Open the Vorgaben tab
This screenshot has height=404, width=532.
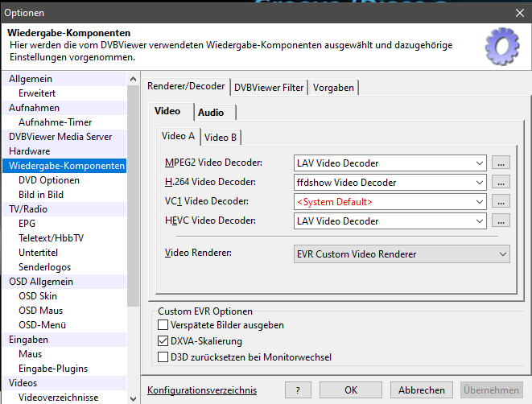tap(333, 88)
